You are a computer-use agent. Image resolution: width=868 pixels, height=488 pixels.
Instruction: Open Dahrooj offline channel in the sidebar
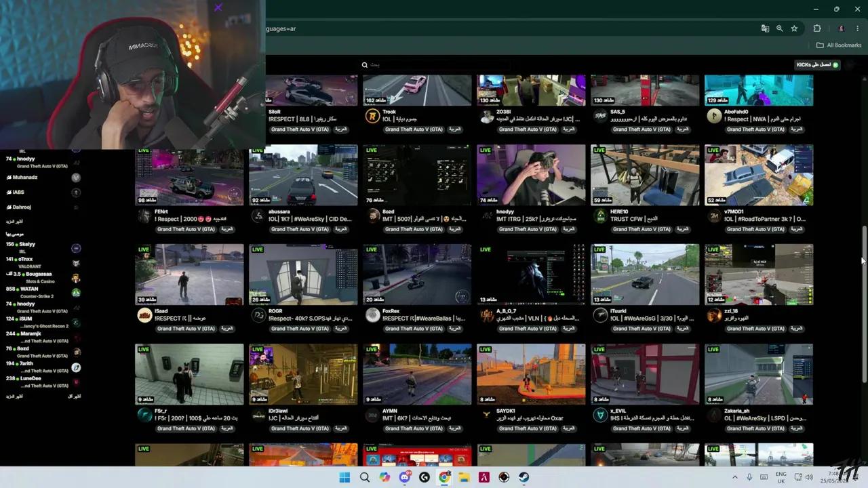pyautogui.click(x=43, y=207)
